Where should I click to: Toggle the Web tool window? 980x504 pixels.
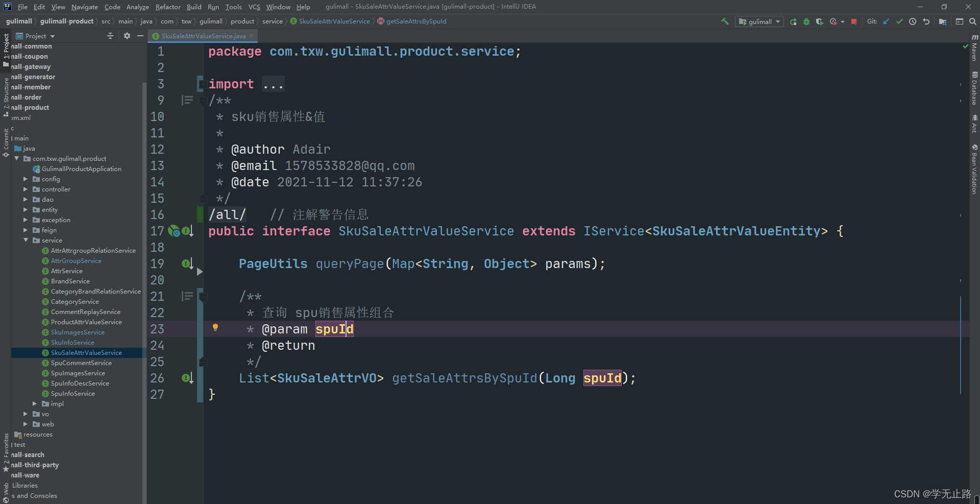point(6,492)
